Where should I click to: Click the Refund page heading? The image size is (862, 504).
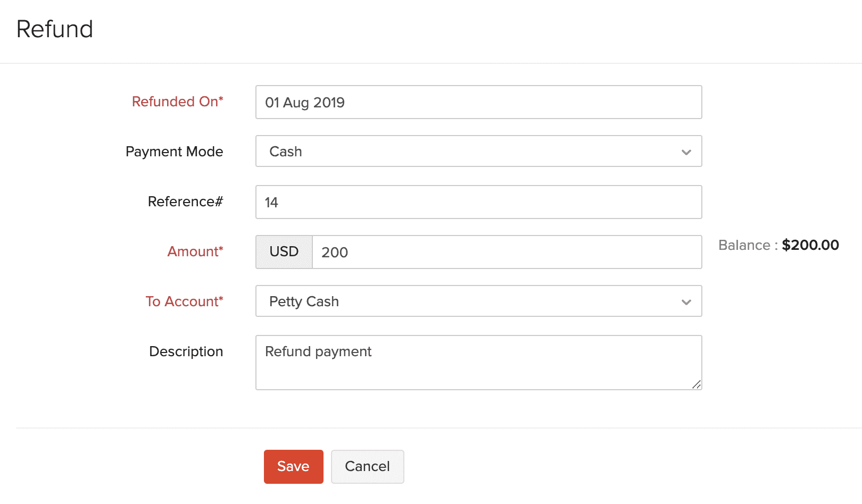click(55, 29)
